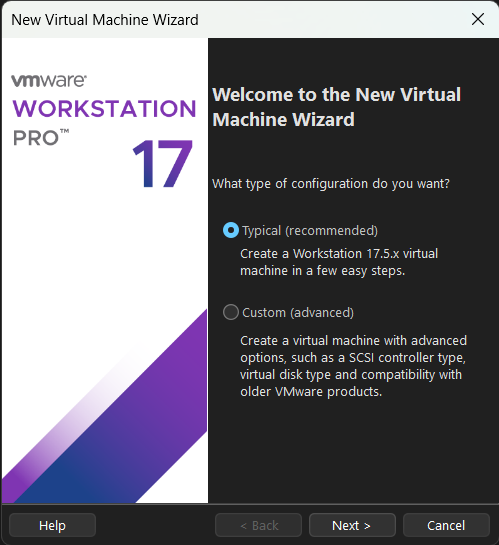Click the greyed-out < Back button
The width and height of the screenshot is (499, 545).
coord(258,525)
